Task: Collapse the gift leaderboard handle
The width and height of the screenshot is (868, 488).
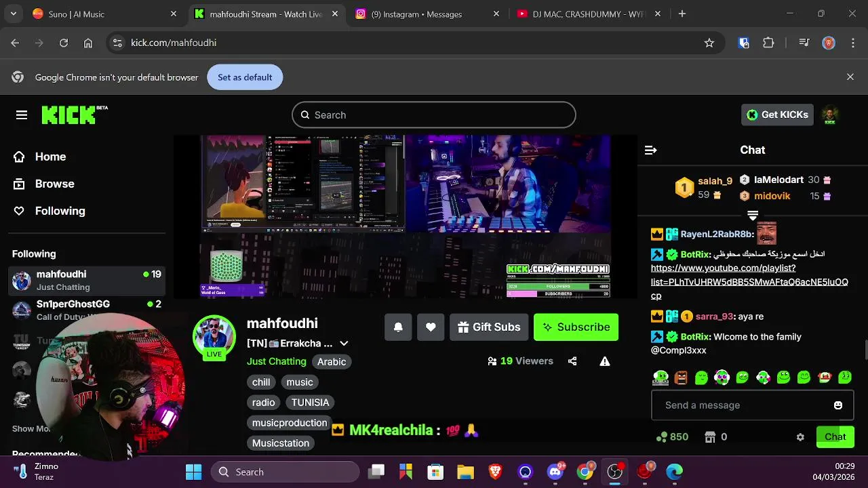Action: click(753, 216)
